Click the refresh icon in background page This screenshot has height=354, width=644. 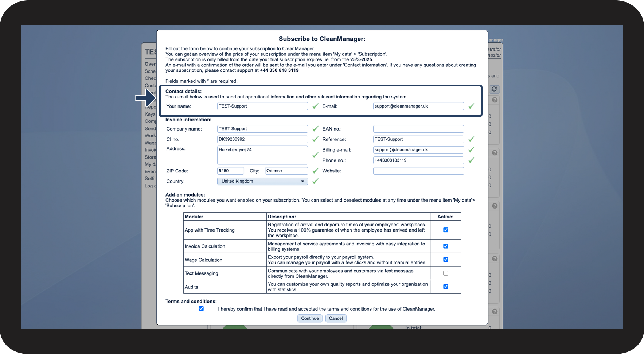[494, 89]
